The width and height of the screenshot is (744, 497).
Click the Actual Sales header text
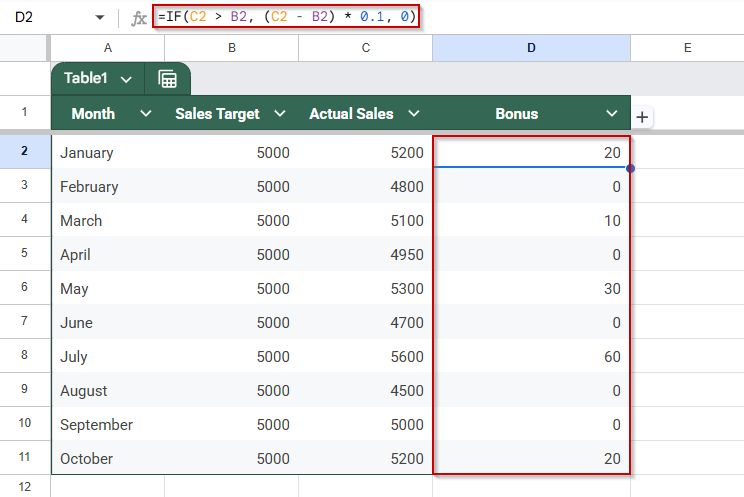351,113
